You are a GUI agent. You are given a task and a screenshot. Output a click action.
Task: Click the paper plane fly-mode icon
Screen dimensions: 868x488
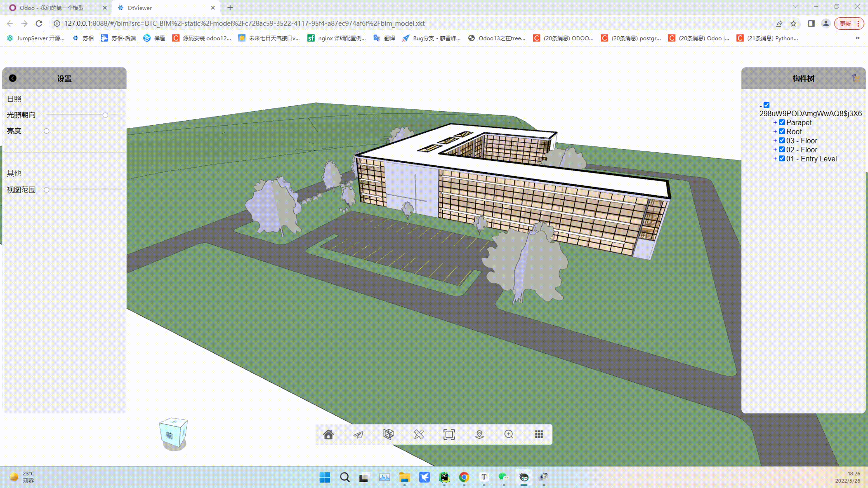click(x=358, y=434)
